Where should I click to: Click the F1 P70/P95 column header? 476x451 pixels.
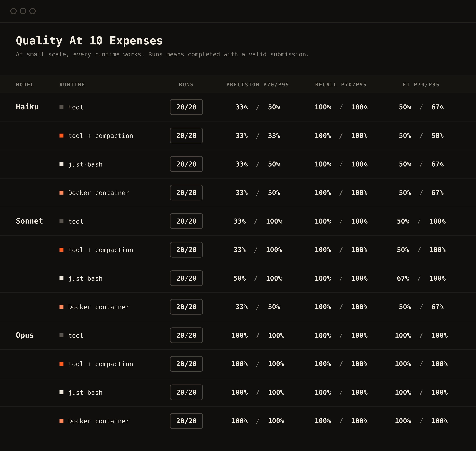421,85
